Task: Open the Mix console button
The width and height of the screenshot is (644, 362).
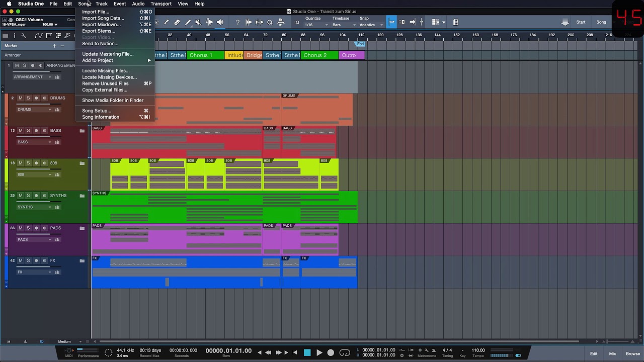Action: 612,354
